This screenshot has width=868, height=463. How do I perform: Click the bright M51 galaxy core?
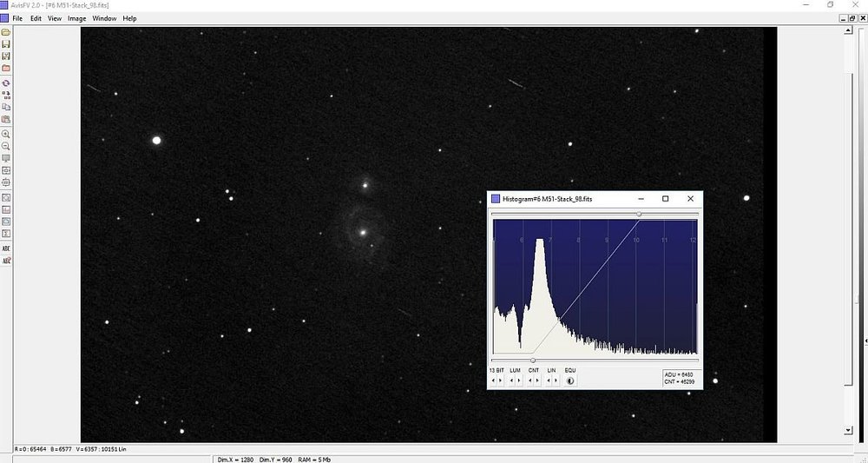pos(363,233)
